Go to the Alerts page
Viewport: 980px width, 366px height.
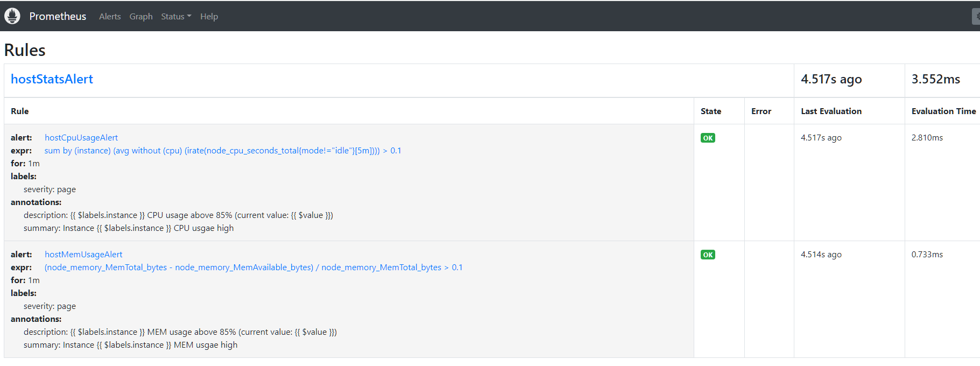pos(110,17)
